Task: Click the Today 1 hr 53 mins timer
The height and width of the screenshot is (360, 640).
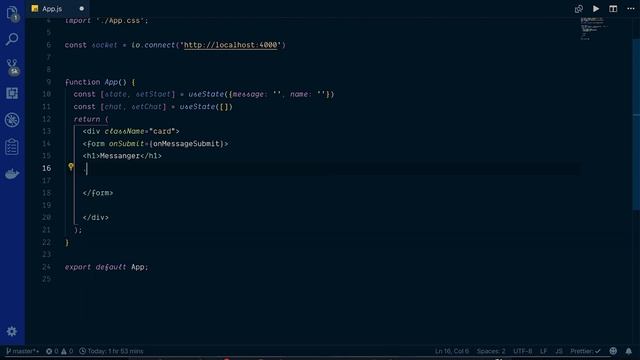Action: tap(111, 351)
